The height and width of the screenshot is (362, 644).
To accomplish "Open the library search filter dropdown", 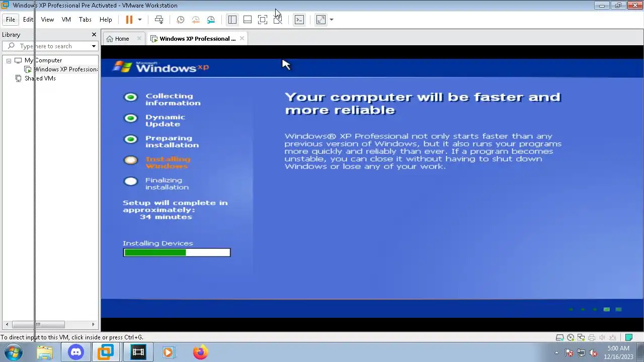I will 94,46.
